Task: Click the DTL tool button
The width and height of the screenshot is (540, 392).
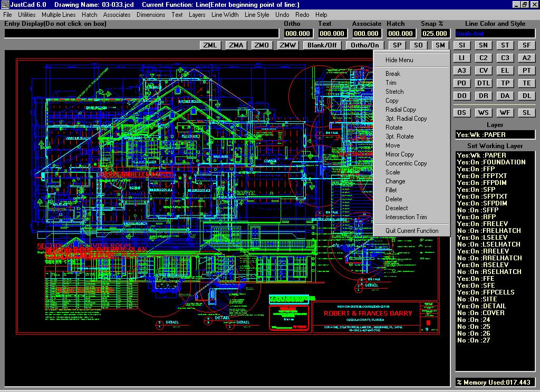Action: tap(484, 83)
